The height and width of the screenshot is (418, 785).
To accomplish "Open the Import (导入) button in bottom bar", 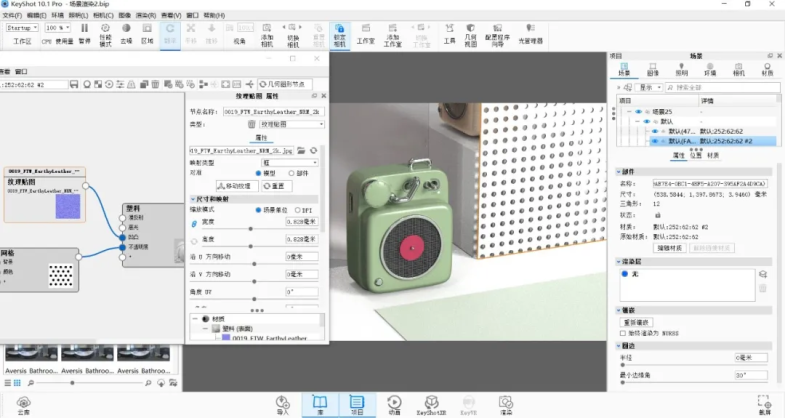I will [x=282, y=403].
